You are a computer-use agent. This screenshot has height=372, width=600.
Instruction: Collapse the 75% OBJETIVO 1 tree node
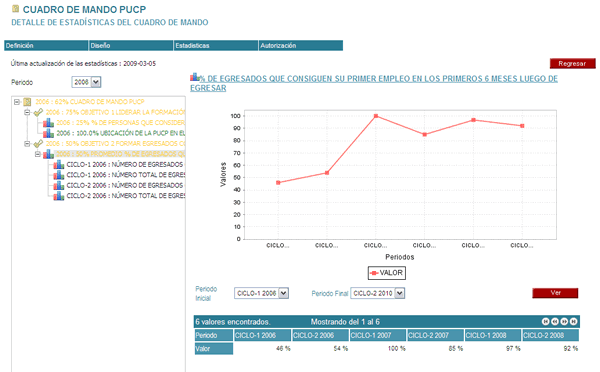tap(27, 113)
